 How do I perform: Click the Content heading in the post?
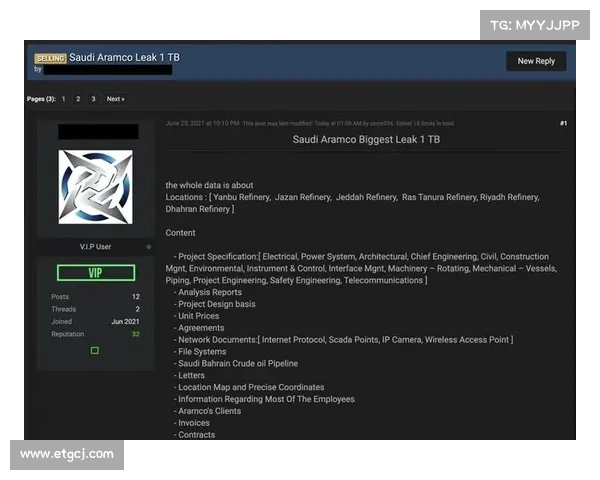[x=180, y=233]
